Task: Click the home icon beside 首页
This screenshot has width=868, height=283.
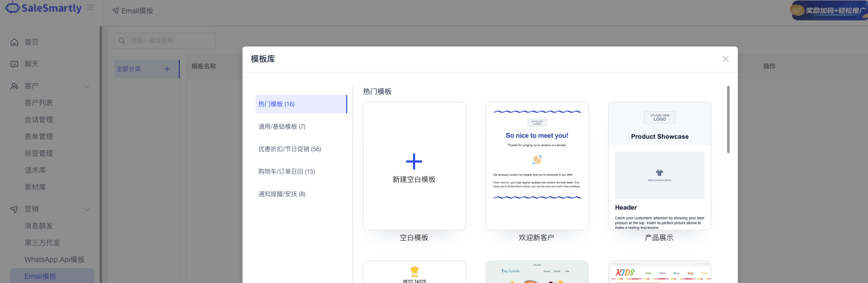Action: coord(14,42)
